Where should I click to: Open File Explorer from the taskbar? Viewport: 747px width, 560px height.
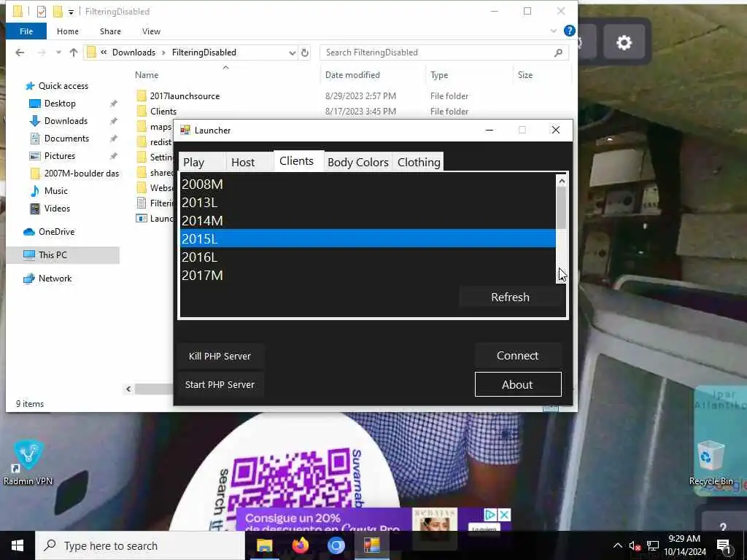pos(264,545)
